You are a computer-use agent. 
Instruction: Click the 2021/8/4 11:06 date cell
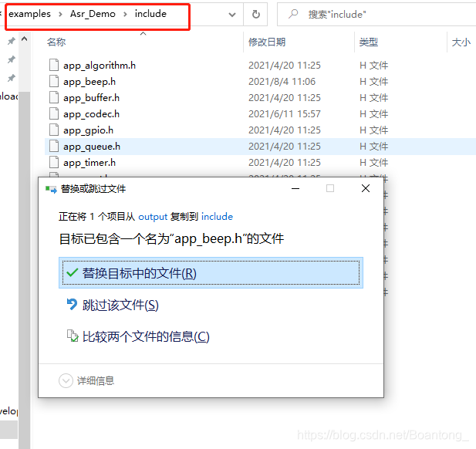pos(282,82)
